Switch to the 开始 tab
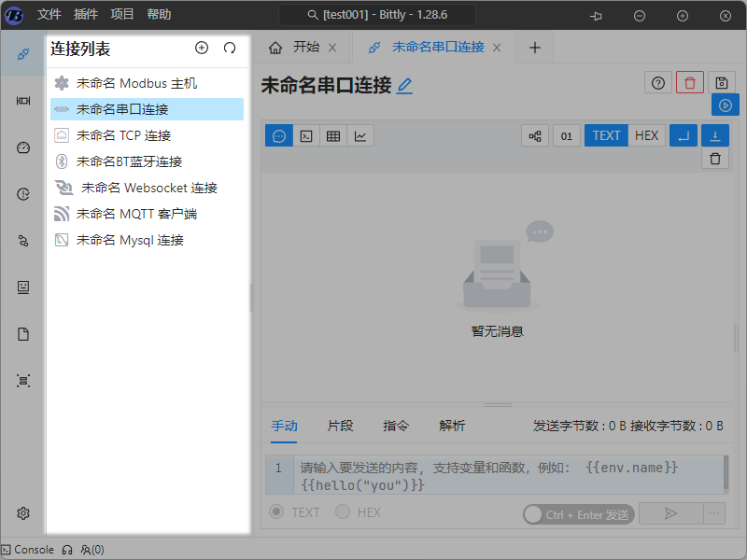Viewport: 747px width, 560px height. [294, 48]
